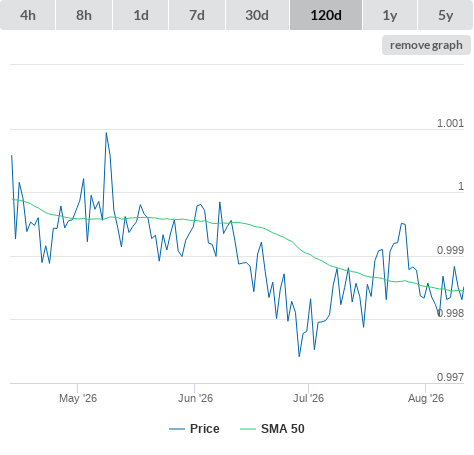Choose the 1d range tab

click(x=141, y=15)
